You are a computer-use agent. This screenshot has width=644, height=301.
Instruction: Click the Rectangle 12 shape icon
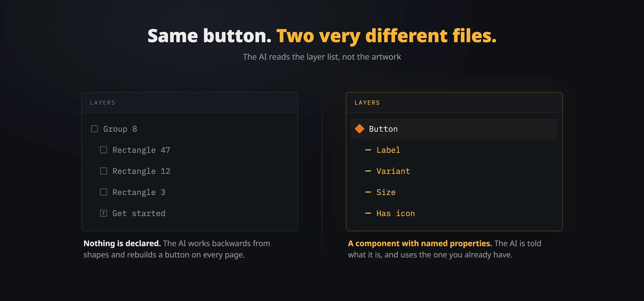point(104,171)
